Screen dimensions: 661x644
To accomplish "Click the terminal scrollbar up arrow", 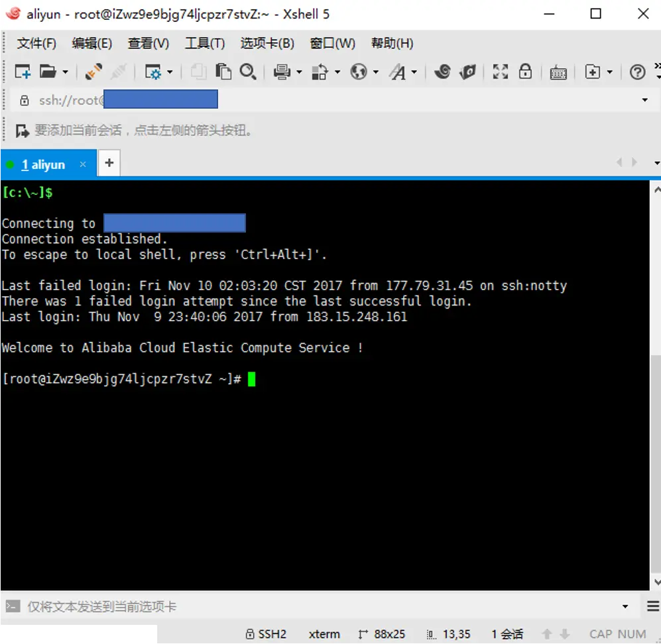I will pos(656,189).
